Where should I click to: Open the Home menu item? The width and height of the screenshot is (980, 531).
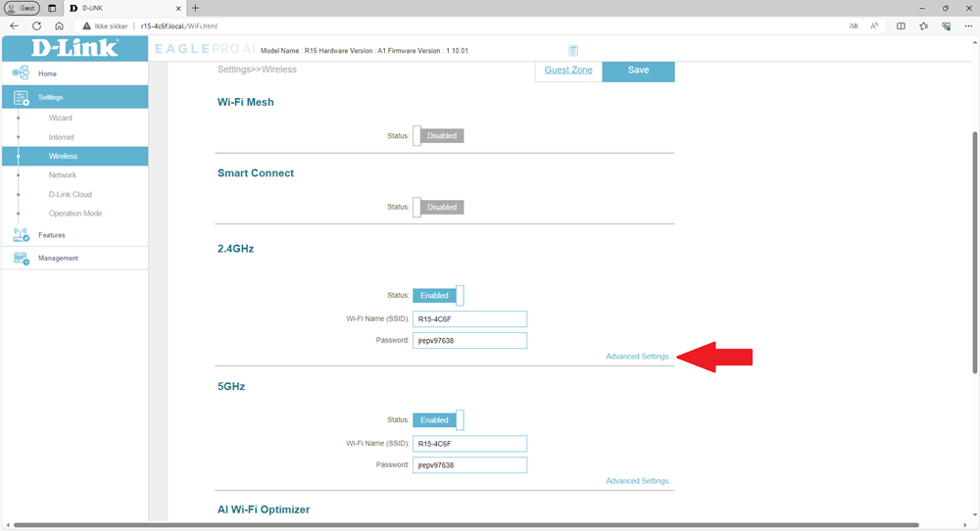75,73
